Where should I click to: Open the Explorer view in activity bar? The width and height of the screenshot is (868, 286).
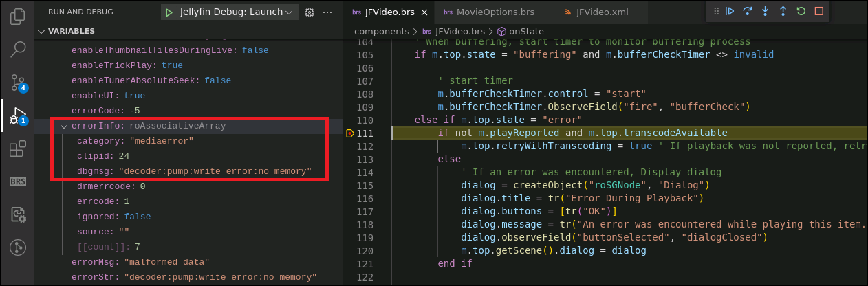[x=18, y=16]
